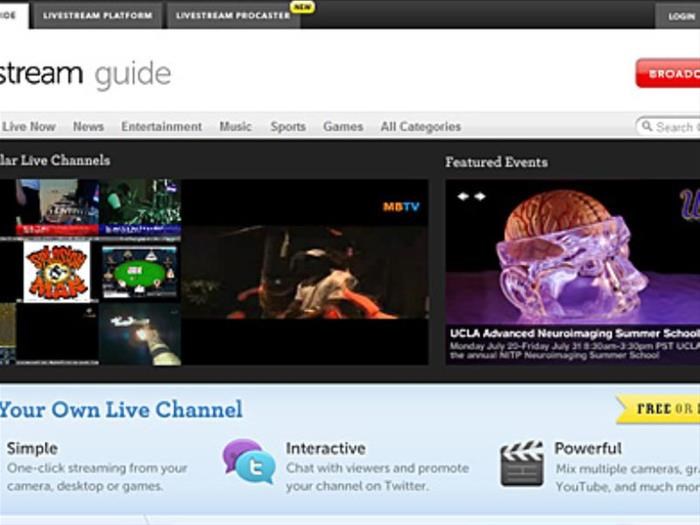Click the Powerful feature heading

(588, 448)
